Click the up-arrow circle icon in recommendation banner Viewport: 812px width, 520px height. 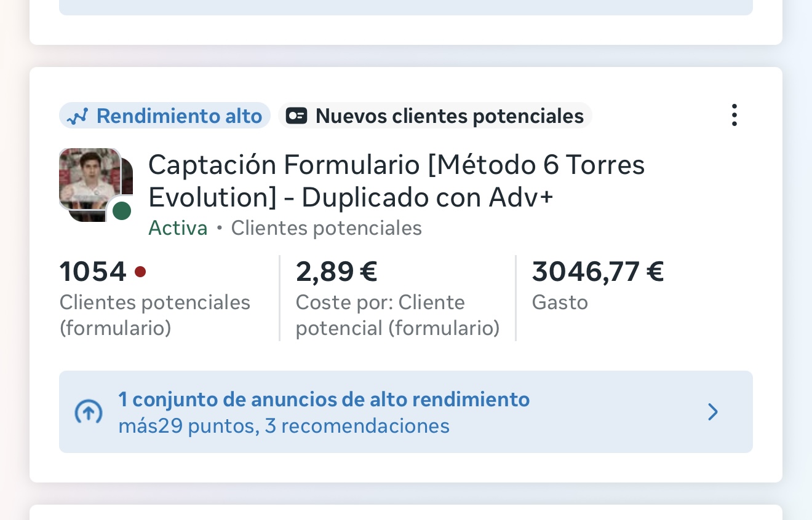[88, 412]
